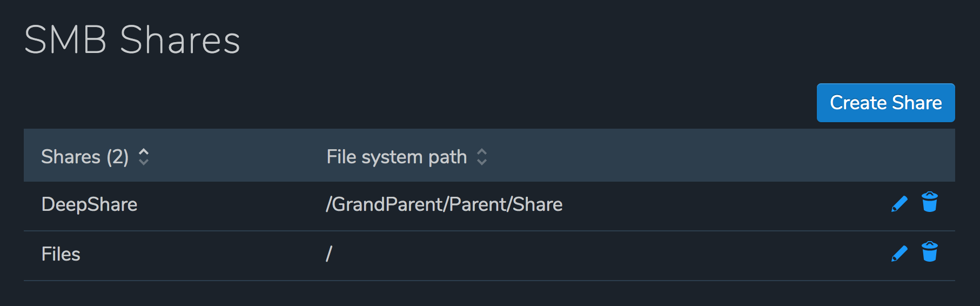Click up arrow of File system path sort
Screen dimensions: 980x306
482,152
